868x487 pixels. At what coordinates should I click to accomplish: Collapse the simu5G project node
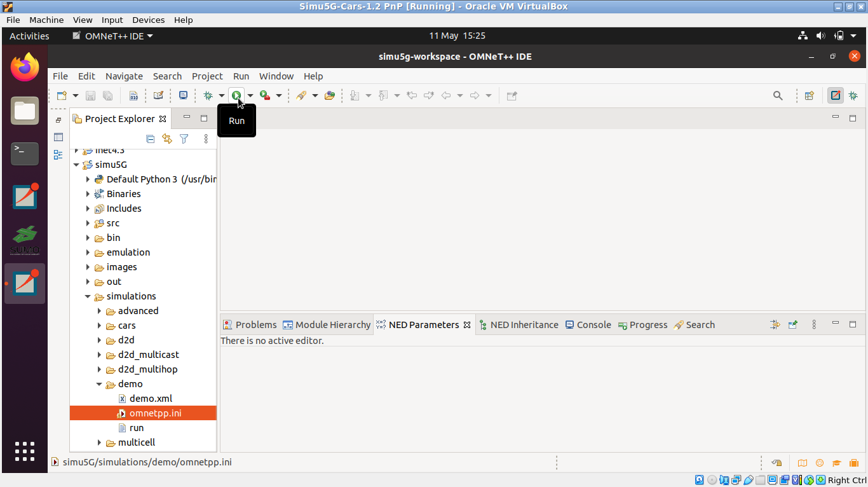(x=76, y=165)
